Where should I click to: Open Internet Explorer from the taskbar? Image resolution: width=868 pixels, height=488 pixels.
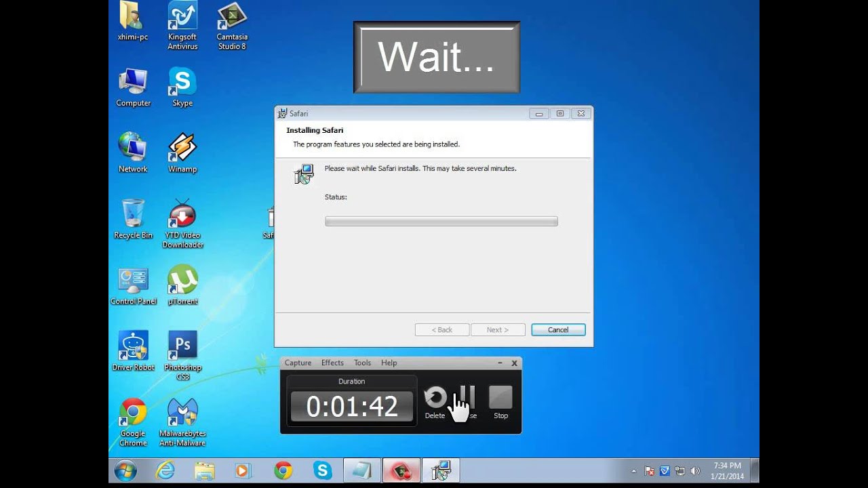point(165,471)
